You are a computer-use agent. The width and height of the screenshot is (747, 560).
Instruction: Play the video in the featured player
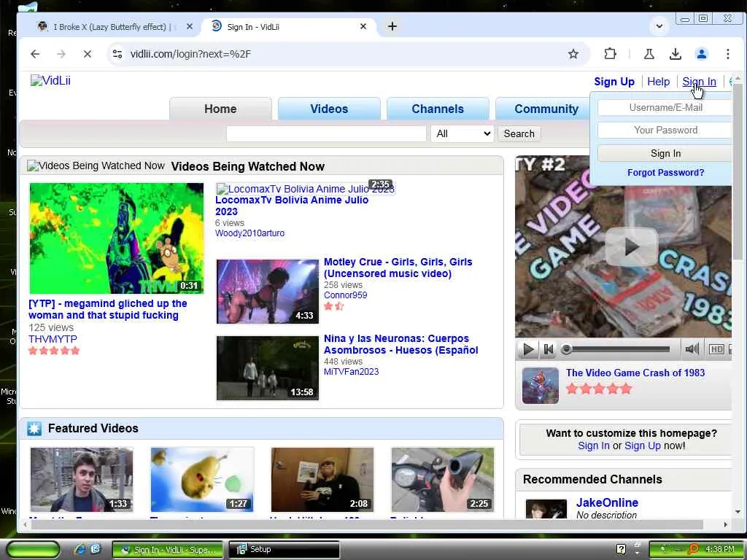coord(528,349)
